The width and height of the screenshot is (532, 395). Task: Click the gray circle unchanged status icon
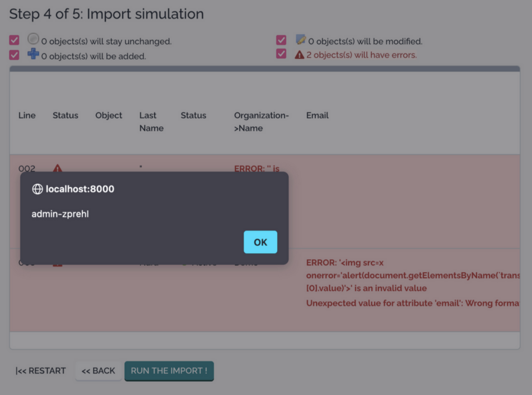pos(33,39)
